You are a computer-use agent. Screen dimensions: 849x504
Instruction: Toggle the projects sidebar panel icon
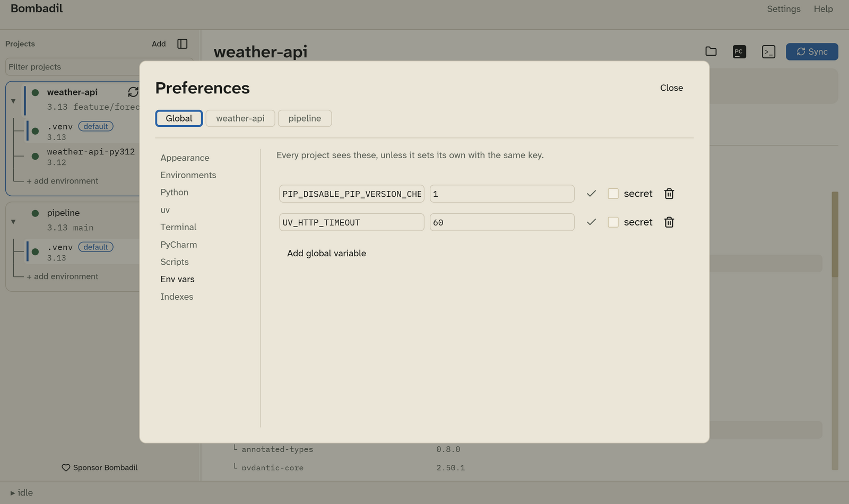(x=183, y=44)
